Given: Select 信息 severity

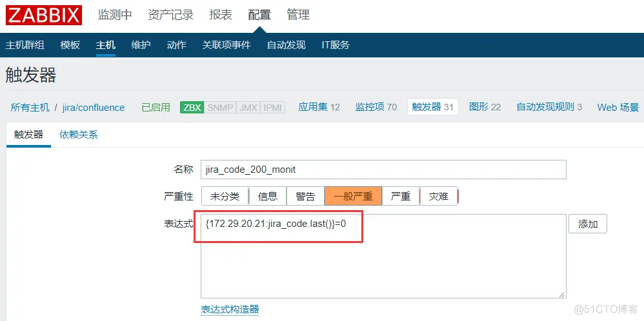Looking at the screenshot, I should point(267,196).
